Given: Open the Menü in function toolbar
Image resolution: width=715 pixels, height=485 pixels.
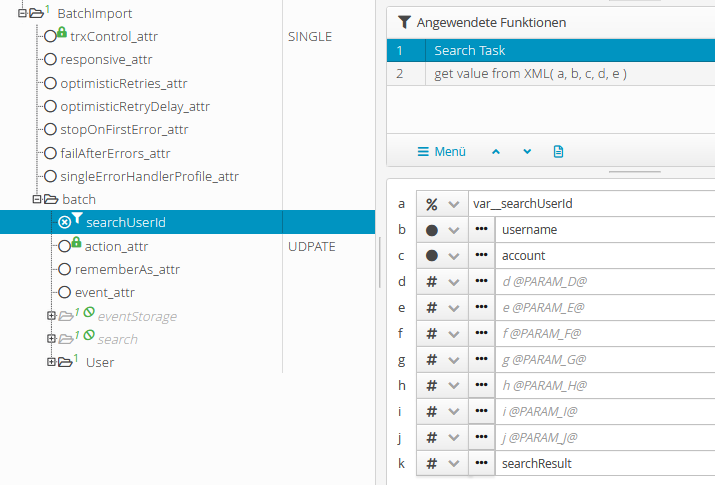Looking at the screenshot, I should tap(442, 152).
